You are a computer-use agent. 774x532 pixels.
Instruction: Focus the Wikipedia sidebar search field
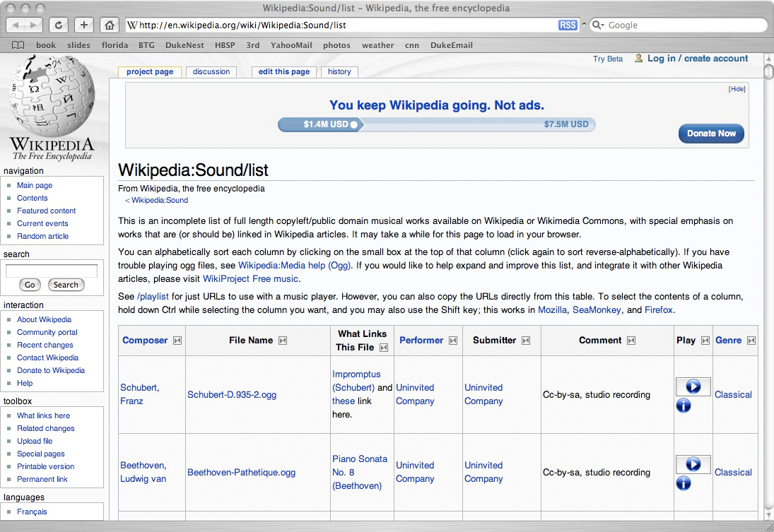tap(52, 271)
